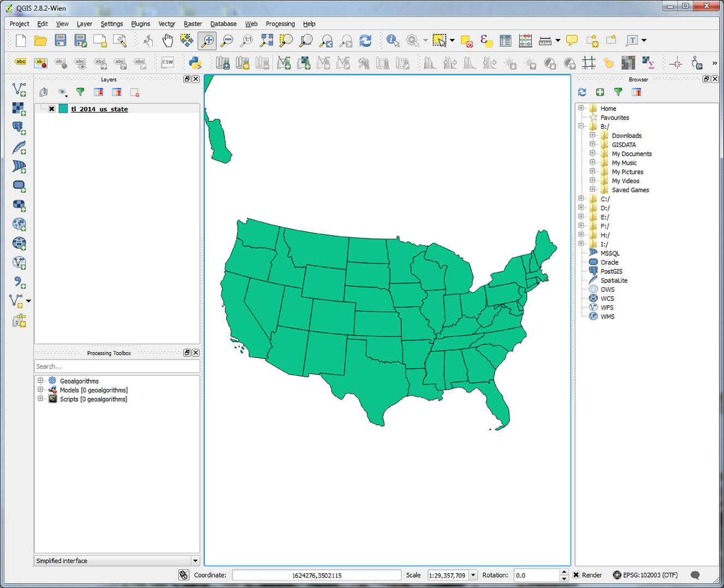Viewport: 724px width, 588px height.
Task: Toggle visibility of tl_2014_us_state layer
Action: (52, 109)
